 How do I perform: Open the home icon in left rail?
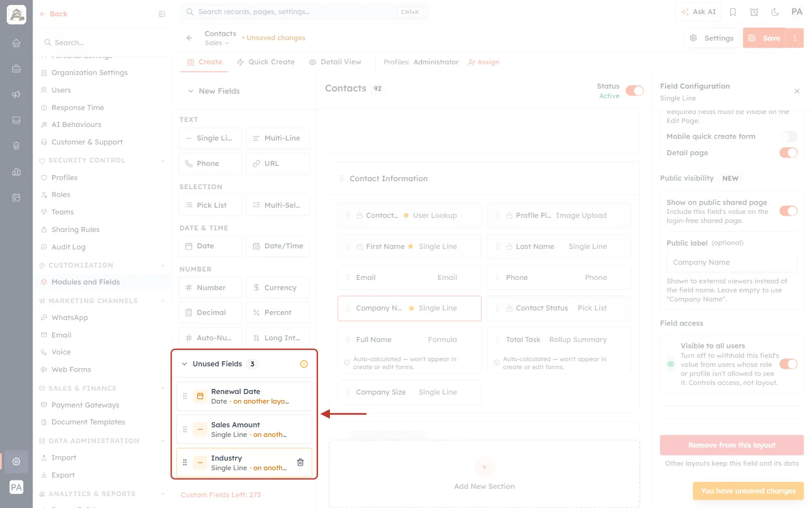[16, 43]
